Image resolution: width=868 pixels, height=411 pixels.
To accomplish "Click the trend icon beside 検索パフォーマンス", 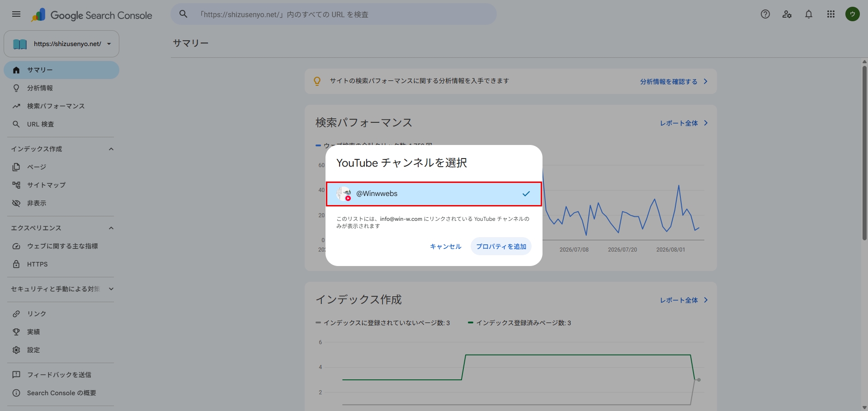I will coord(16,106).
